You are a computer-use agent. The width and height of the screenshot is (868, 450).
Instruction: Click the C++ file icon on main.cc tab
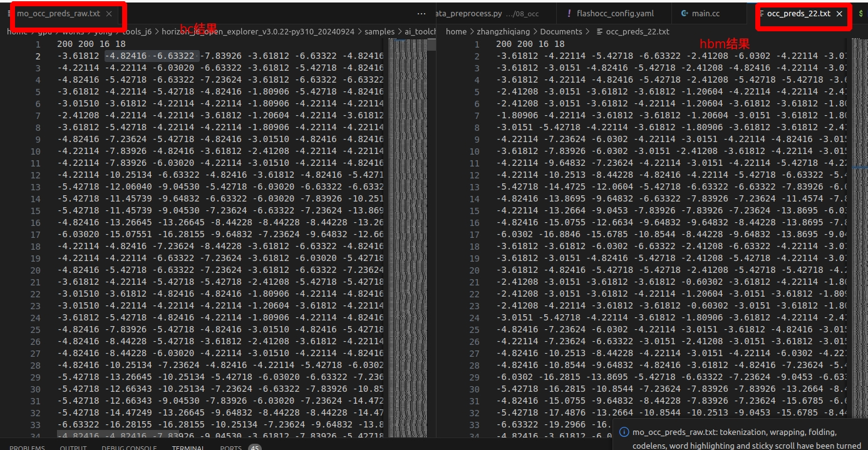tap(685, 14)
